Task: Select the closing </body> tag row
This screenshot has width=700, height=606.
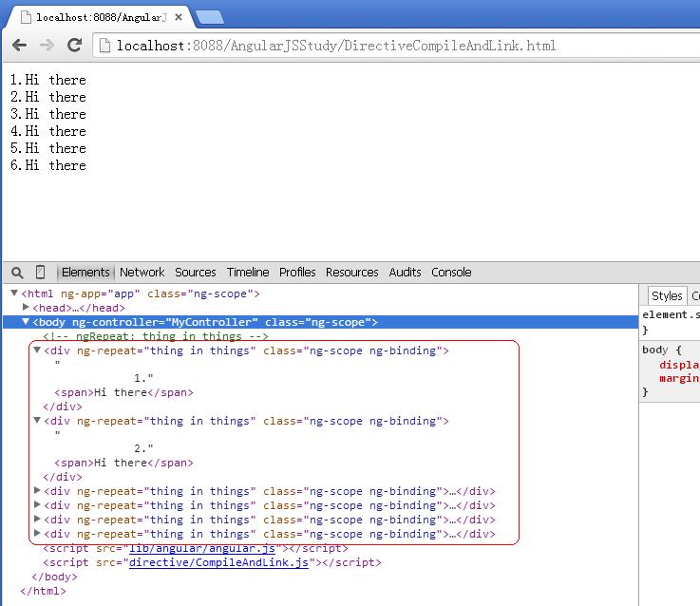Action: click(54, 577)
